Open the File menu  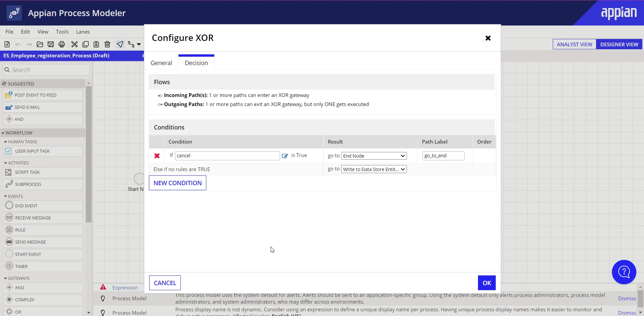(x=9, y=32)
